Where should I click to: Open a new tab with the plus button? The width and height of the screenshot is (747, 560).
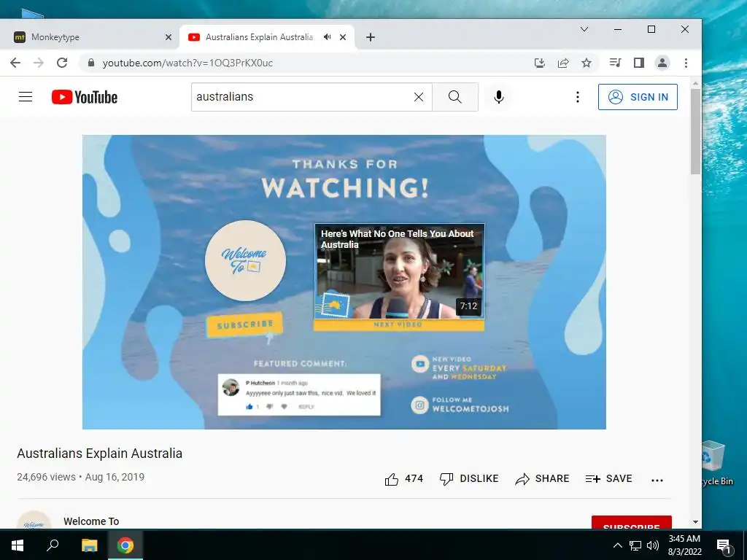tap(370, 37)
